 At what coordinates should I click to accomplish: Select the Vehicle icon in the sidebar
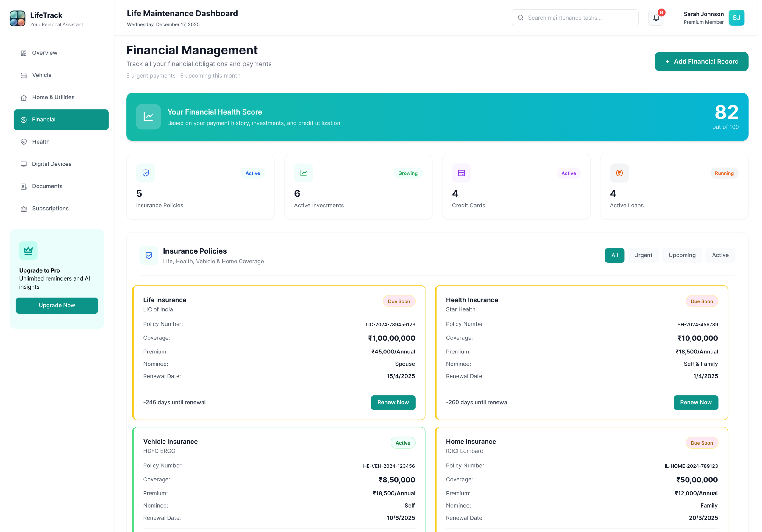point(23,75)
